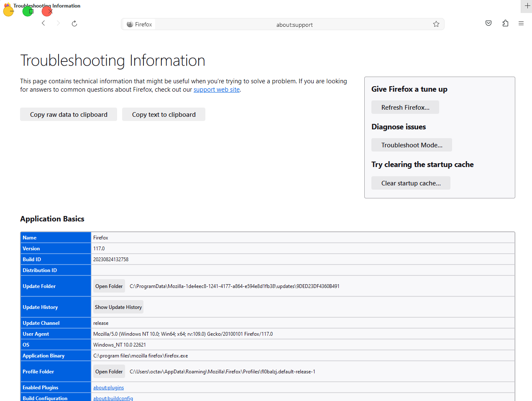
Task: Open the Update Folder
Action: [109, 286]
